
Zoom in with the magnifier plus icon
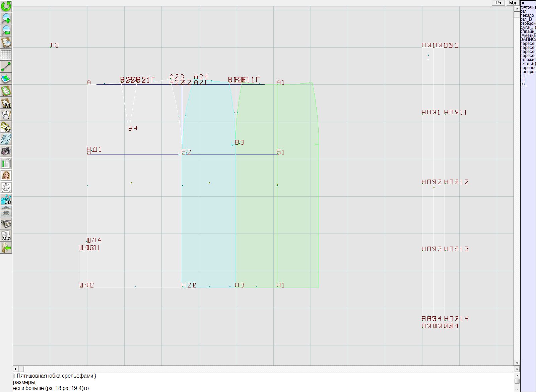point(6,18)
